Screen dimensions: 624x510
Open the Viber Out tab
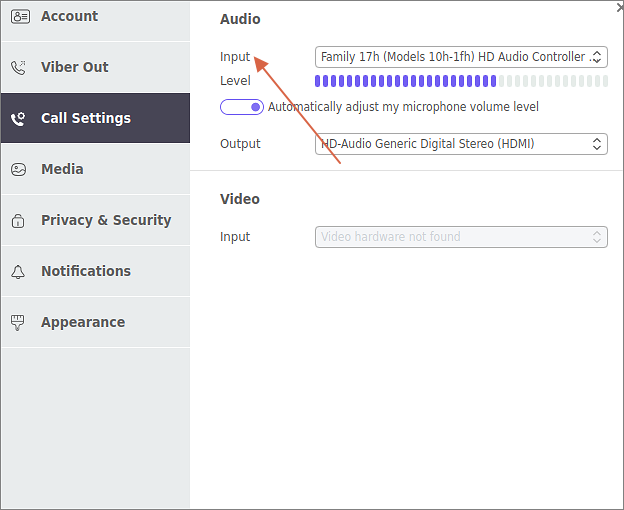(x=74, y=67)
